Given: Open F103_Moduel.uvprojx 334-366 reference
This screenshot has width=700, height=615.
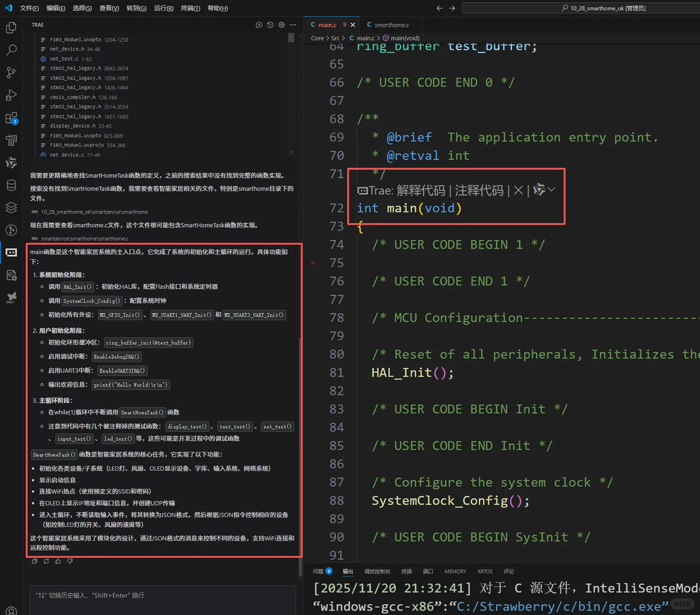Looking at the screenshot, I should [83, 145].
